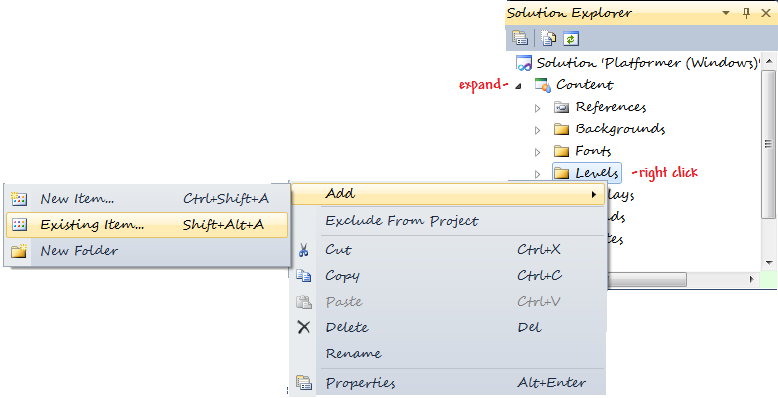The height and width of the screenshot is (398, 778).
Task: Collapse the Content project node arrow
Action: point(519,86)
